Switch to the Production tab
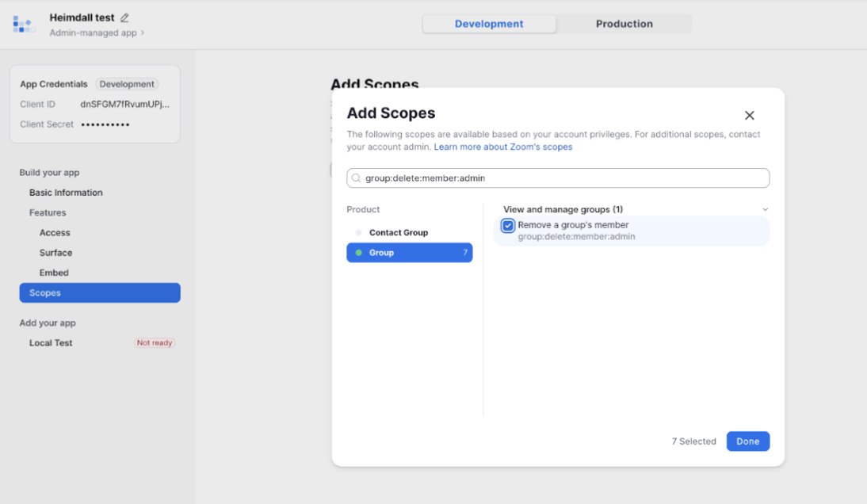This screenshot has height=504, width=867. click(624, 24)
